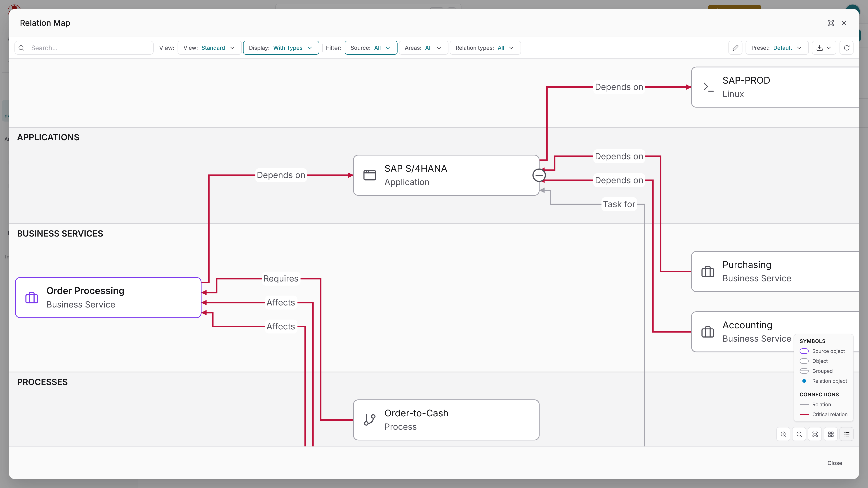The width and height of the screenshot is (868, 488).
Task: Click Depends on label leading to Accounting
Action: pyautogui.click(x=619, y=180)
